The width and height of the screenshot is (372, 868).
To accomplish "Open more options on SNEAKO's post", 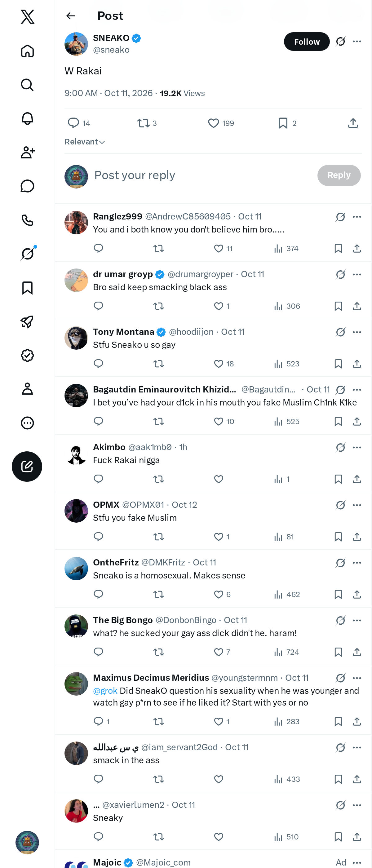I will (x=357, y=42).
